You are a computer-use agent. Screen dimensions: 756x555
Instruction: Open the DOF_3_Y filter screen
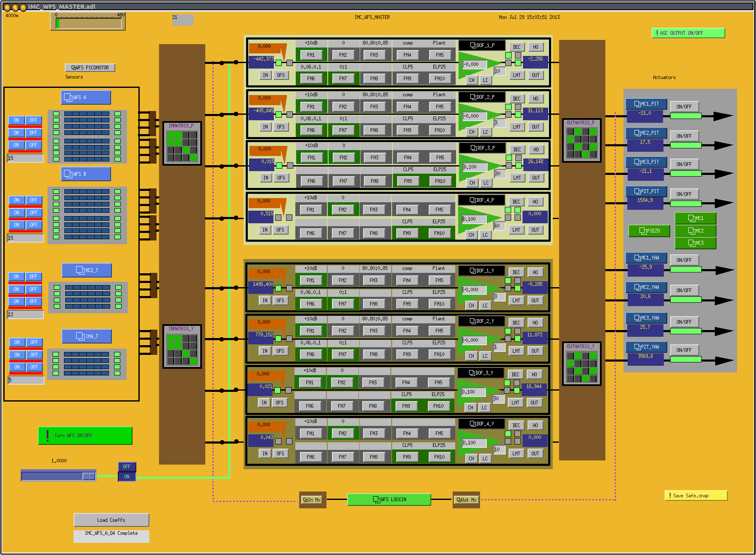point(480,373)
